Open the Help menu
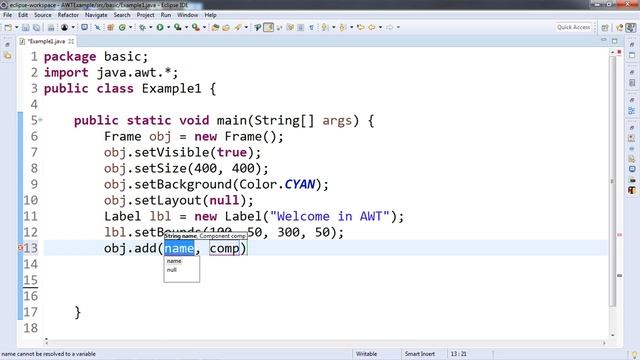 [211, 15]
